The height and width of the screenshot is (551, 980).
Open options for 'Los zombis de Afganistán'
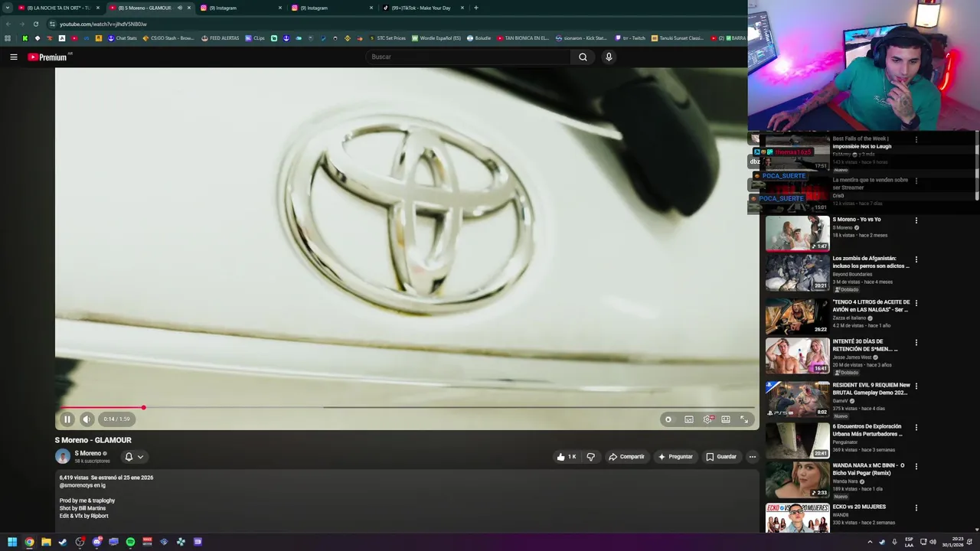click(916, 259)
